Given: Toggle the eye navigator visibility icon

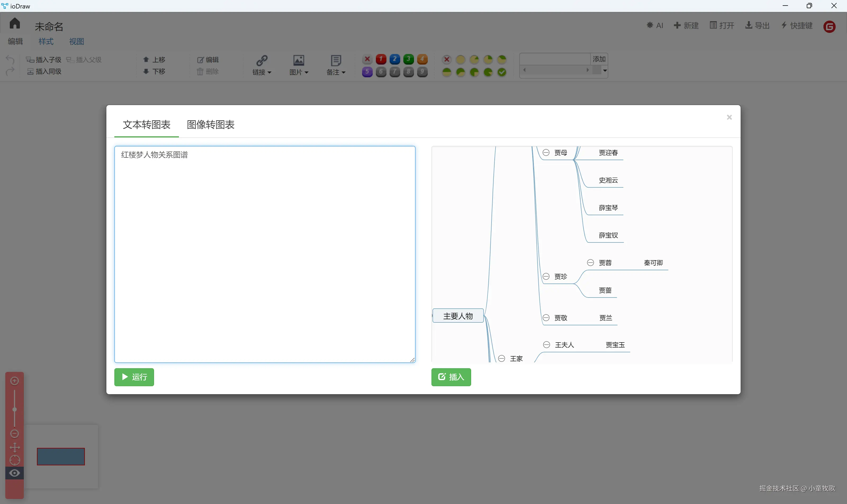Looking at the screenshot, I should (x=15, y=473).
